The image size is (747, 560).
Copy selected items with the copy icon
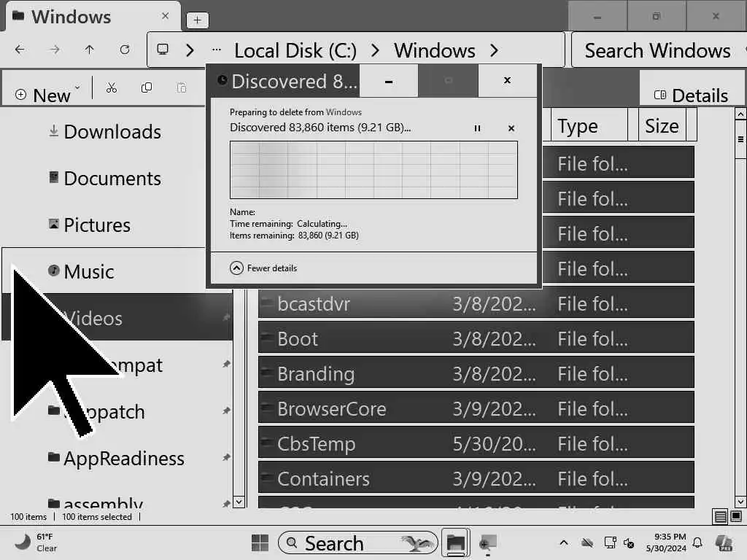pyautogui.click(x=147, y=87)
